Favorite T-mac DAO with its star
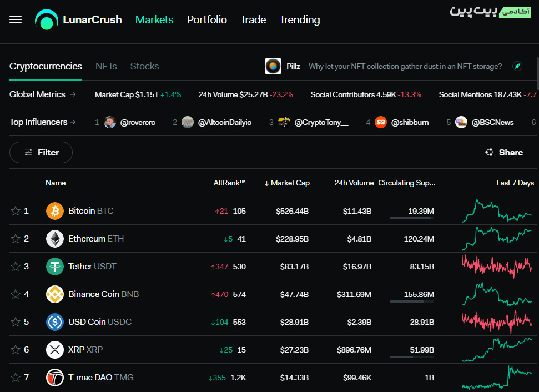539x392 pixels. coord(16,378)
